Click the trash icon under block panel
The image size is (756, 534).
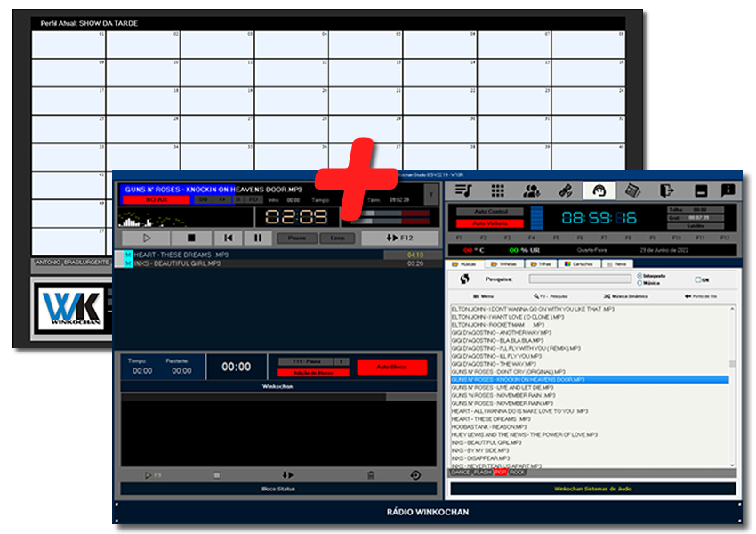coord(371,475)
